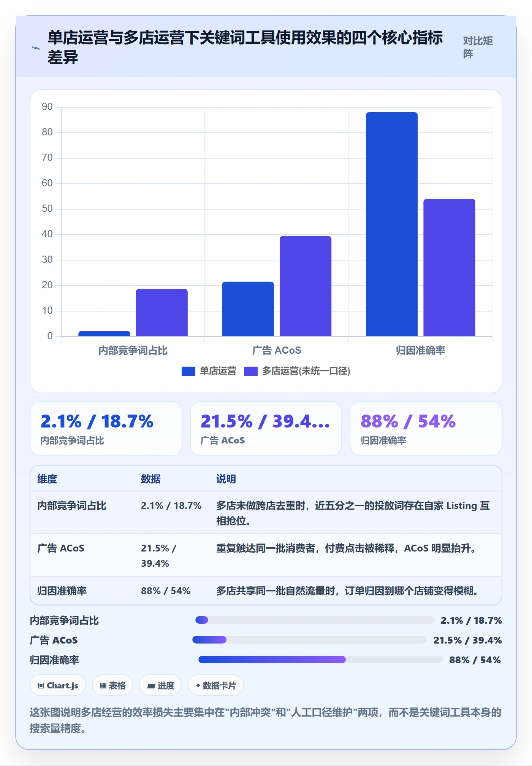Screen dimensions: 532x766
Task: Click the 多店运营 bar for 内部竞争词占比
Action: click(x=162, y=313)
